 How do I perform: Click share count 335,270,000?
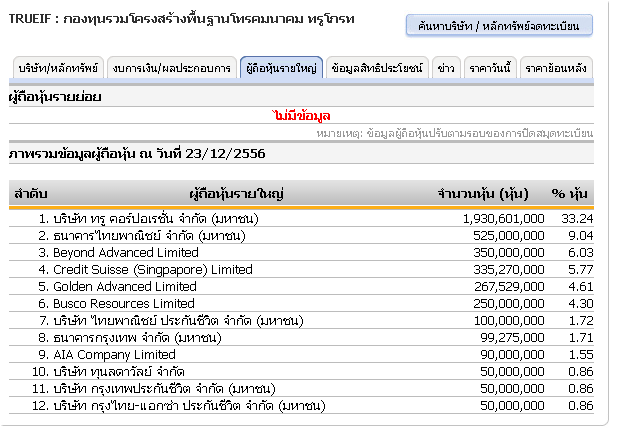pyautogui.click(x=509, y=269)
